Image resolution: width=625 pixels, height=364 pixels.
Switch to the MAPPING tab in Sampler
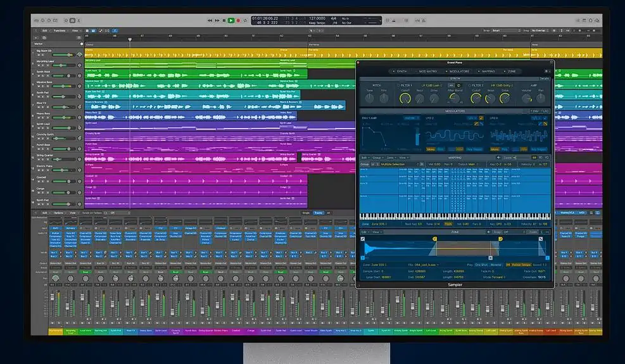pos(487,72)
